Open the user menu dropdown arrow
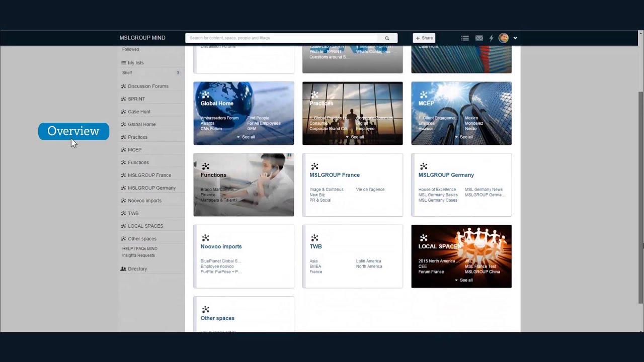The image size is (644, 362). pos(515,38)
